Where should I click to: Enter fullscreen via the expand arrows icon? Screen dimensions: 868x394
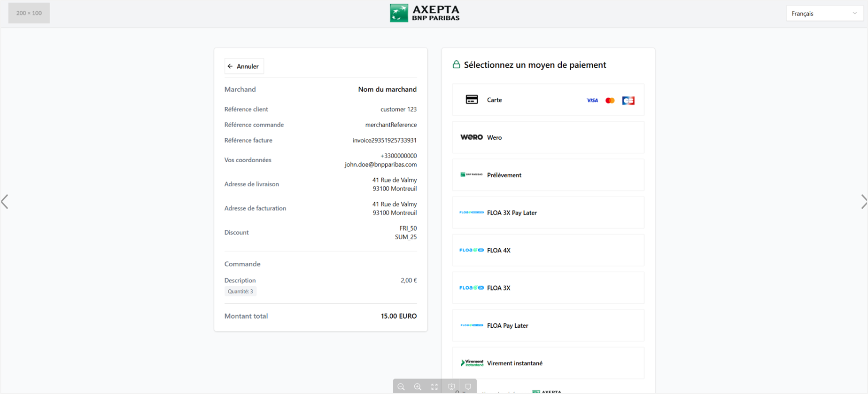(434, 386)
